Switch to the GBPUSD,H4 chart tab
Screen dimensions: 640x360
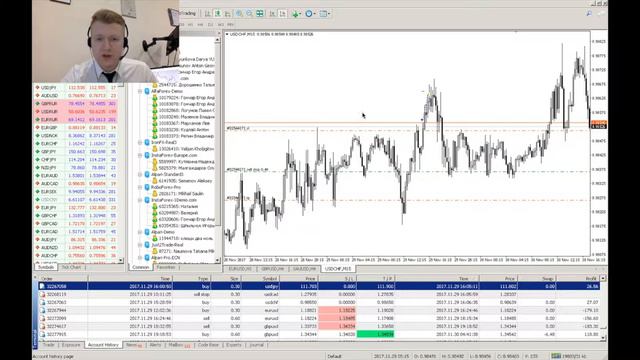(272, 269)
